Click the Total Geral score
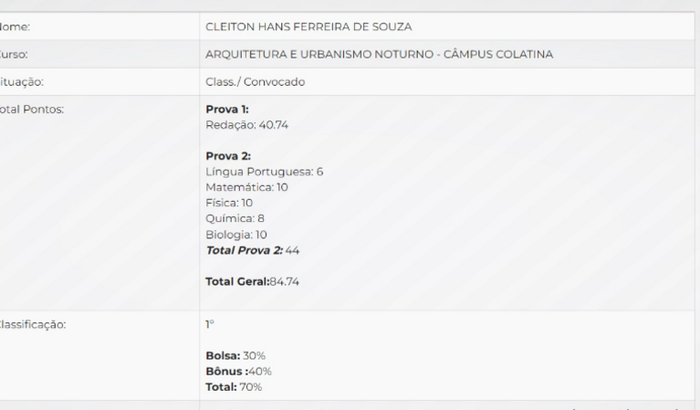Viewport: 700px width, 410px height. point(252,281)
